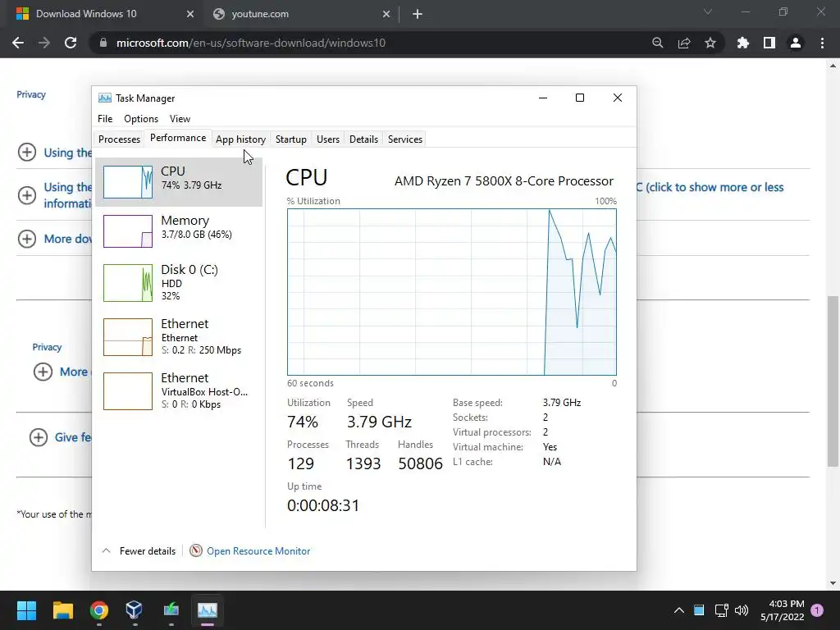Click the share page icon in Chrome

[x=684, y=43]
